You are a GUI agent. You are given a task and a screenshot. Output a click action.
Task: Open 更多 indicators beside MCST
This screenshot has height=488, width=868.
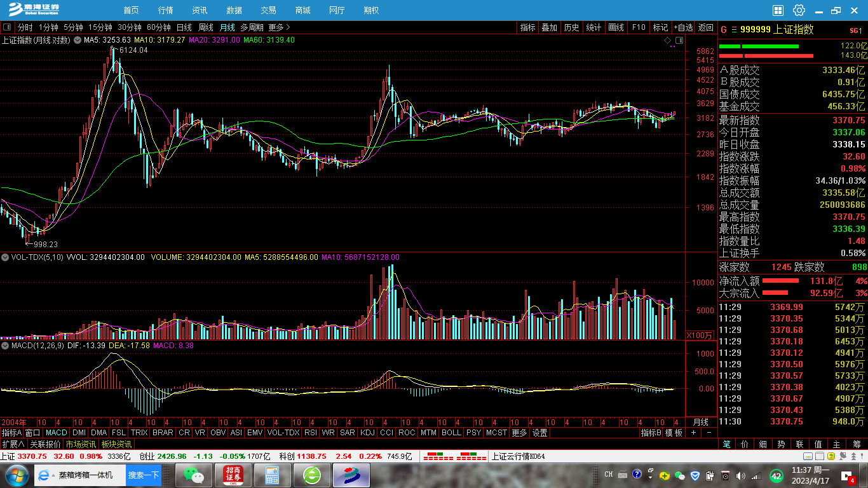(x=519, y=433)
